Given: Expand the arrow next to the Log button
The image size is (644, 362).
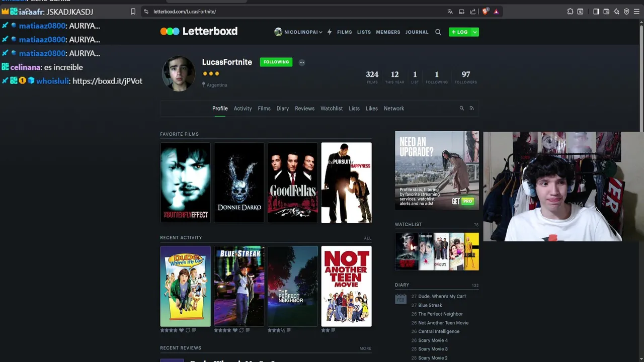Looking at the screenshot, I should click(475, 32).
